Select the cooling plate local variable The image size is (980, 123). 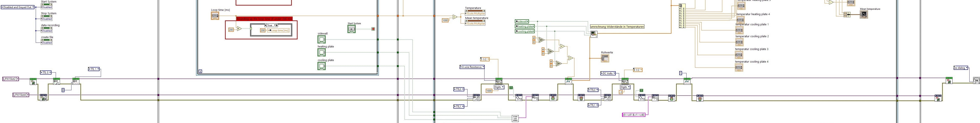tap(524, 31)
